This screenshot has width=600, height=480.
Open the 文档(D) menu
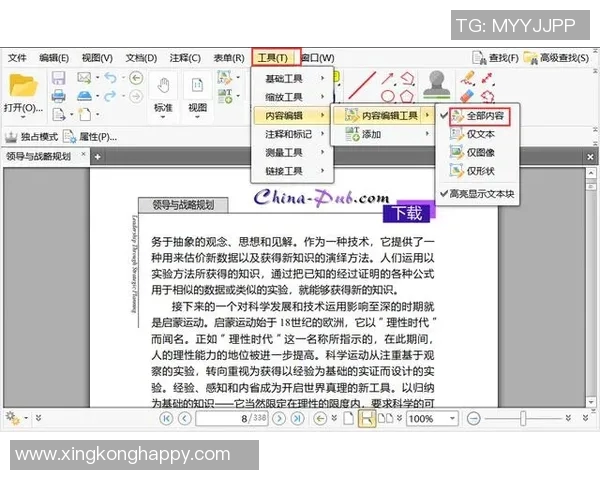point(141,58)
